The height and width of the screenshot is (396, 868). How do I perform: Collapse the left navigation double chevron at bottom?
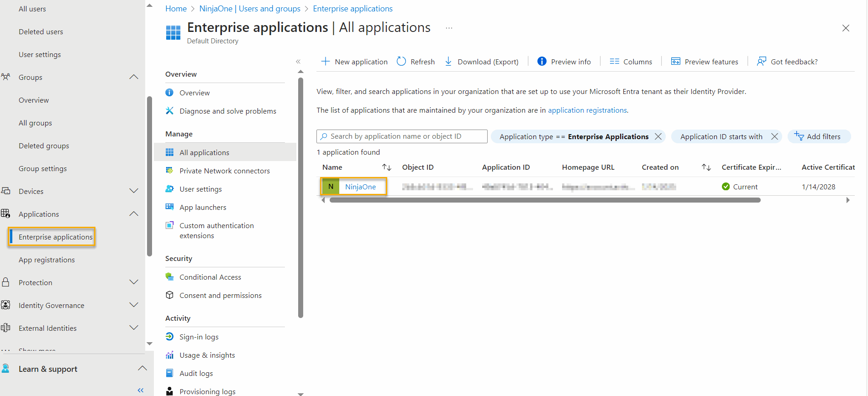tap(141, 390)
